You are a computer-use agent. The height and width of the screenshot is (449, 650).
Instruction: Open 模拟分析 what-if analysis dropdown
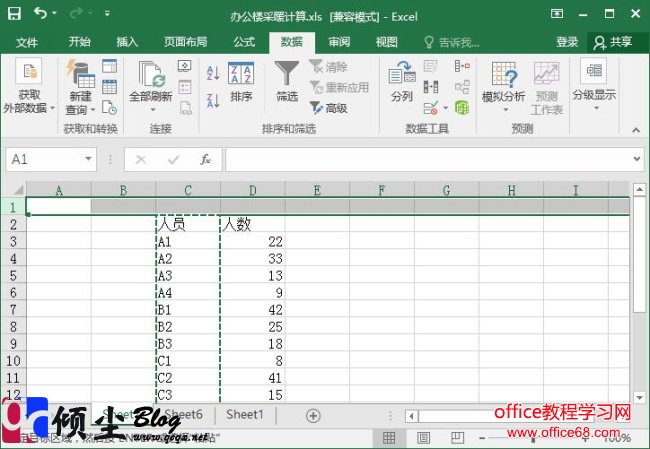pyautogui.click(x=504, y=87)
